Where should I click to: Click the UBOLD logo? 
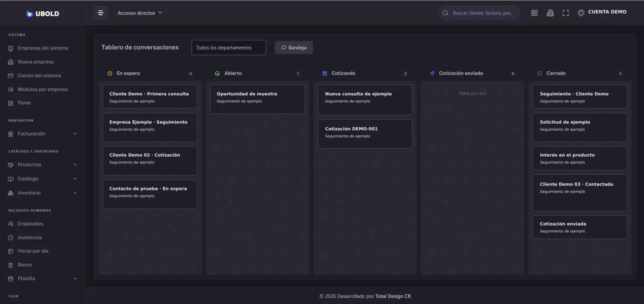click(43, 13)
